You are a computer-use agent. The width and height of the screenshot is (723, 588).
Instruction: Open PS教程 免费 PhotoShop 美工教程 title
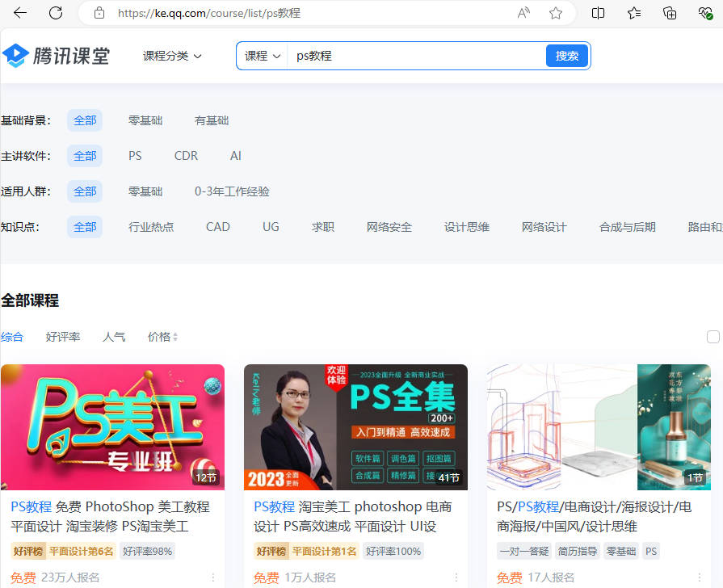pyautogui.click(x=110, y=516)
